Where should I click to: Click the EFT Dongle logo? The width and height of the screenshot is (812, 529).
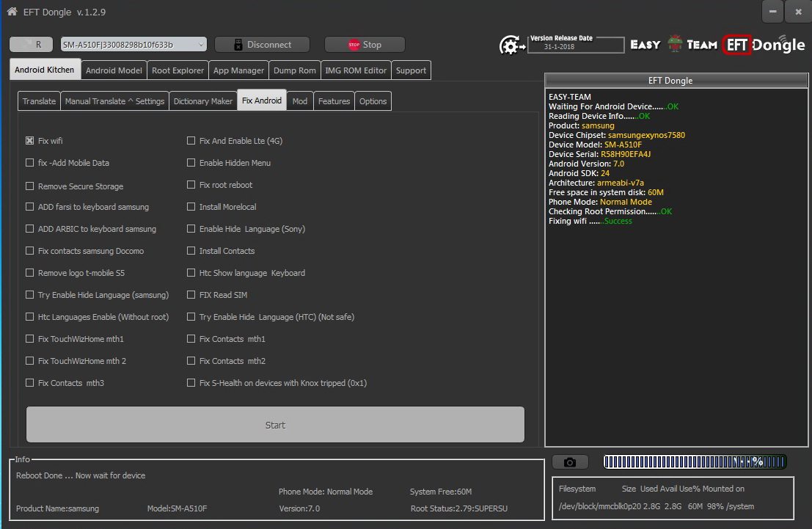pos(764,45)
